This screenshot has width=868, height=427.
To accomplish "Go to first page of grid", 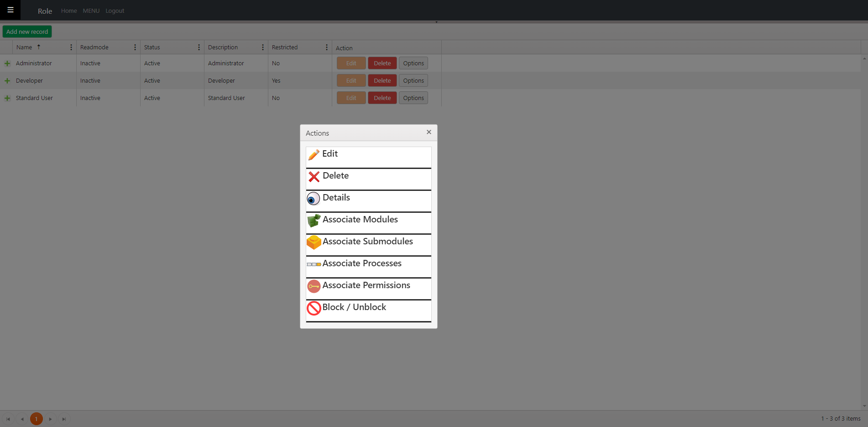I will point(8,419).
